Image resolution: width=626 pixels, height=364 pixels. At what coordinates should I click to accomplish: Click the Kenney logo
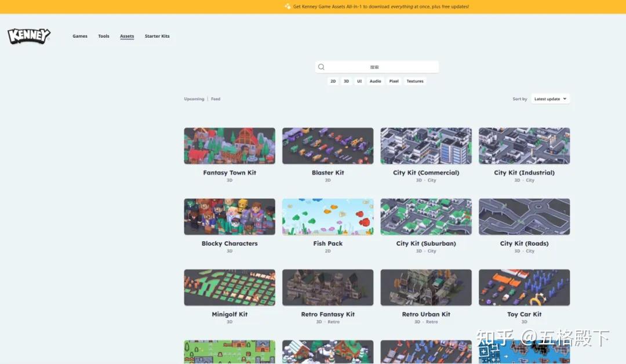tap(29, 36)
